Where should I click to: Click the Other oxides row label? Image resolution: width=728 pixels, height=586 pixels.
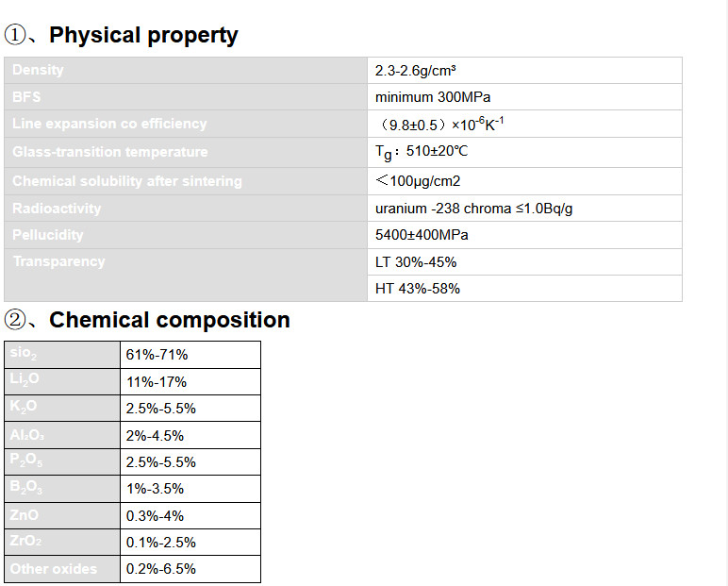tap(54, 569)
